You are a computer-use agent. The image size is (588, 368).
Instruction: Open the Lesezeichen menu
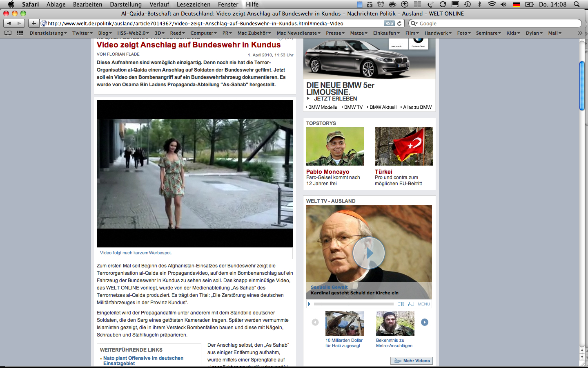194,4
